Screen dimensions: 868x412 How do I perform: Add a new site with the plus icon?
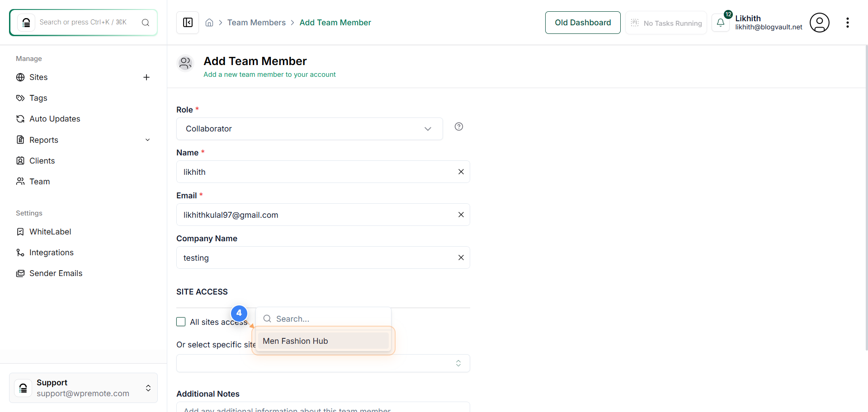(x=146, y=77)
